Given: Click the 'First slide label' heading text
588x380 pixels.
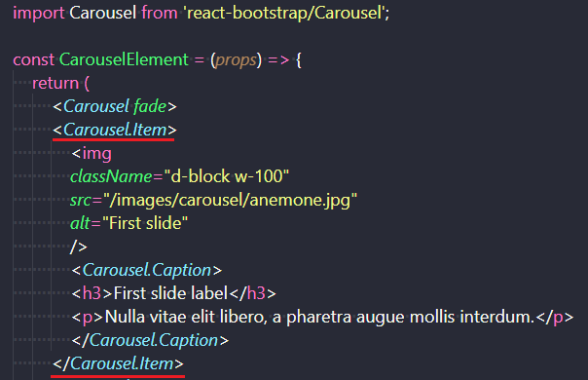Looking at the screenshot, I should [x=170, y=293].
